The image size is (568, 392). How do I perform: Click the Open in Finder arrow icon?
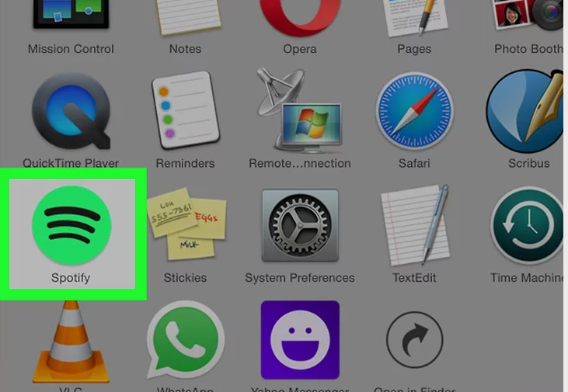(414, 341)
